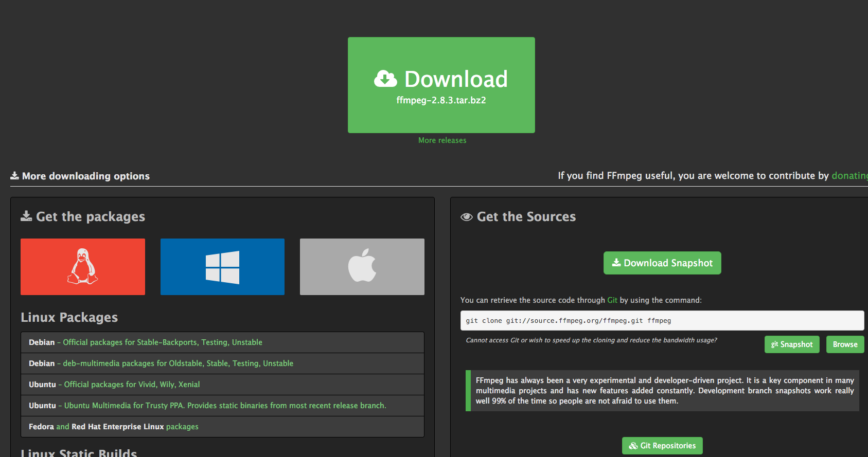Click the Get the Sources heading text
The width and height of the screenshot is (868, 457).
point(526,216)
